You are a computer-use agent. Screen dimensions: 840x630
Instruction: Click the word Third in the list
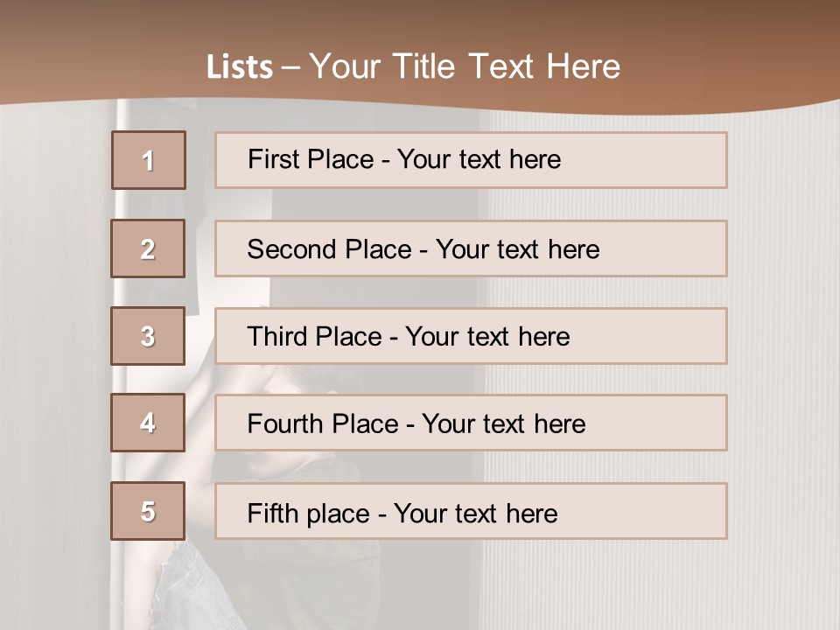280,337
